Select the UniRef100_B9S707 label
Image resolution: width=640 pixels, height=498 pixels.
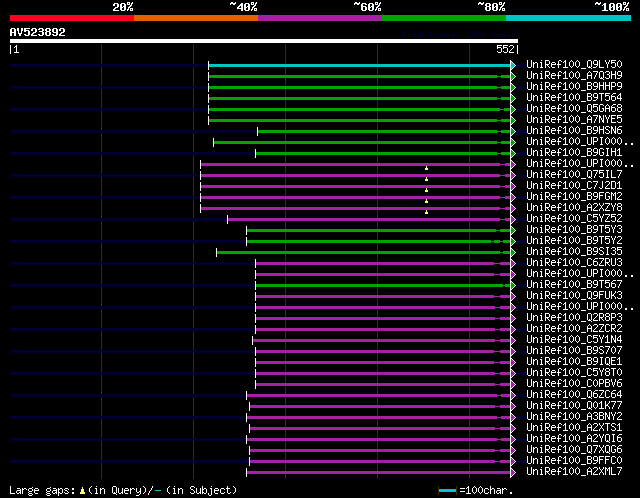(x=574, y=351)
